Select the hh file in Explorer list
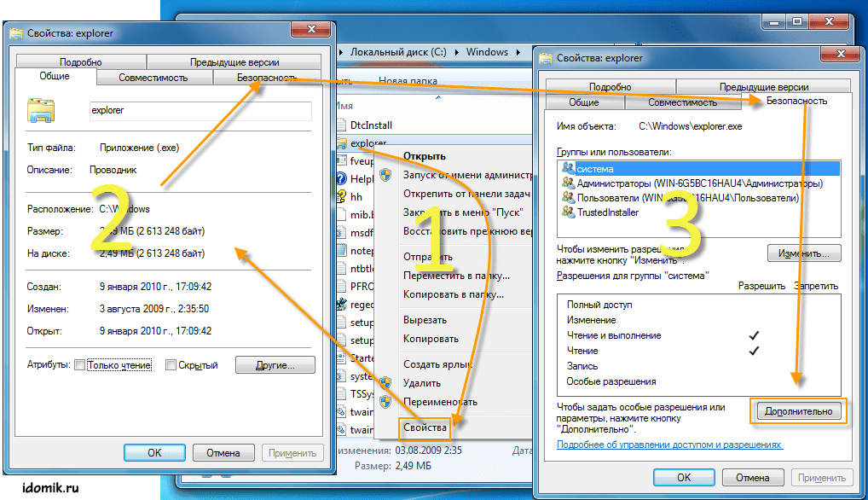This screenshot has width=868, height=500. [x=356, y=196]
